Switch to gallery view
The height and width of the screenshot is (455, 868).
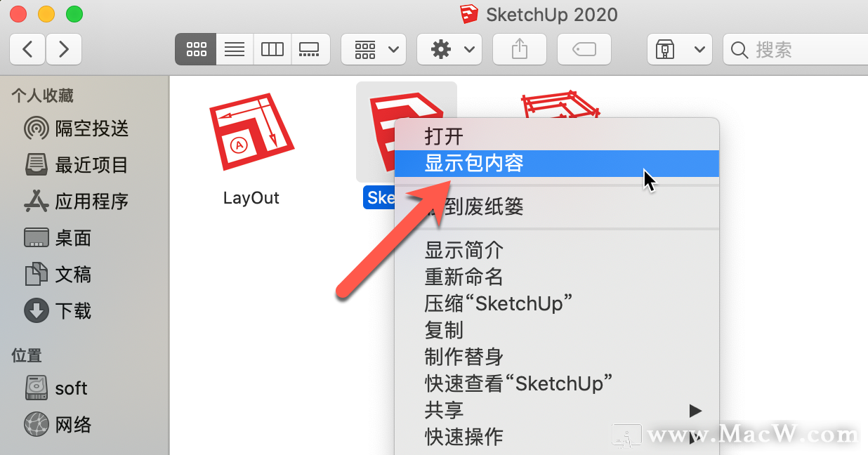click(x=310, y=49)
